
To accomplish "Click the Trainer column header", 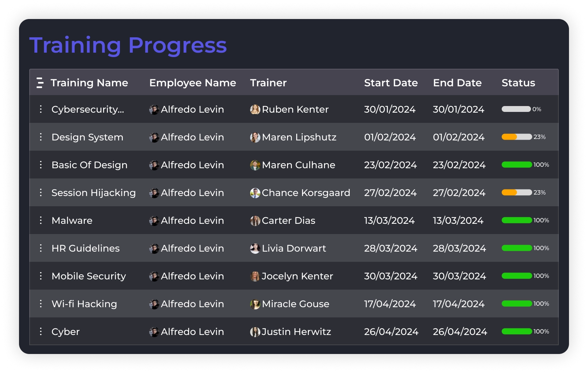I will point(268,83).
